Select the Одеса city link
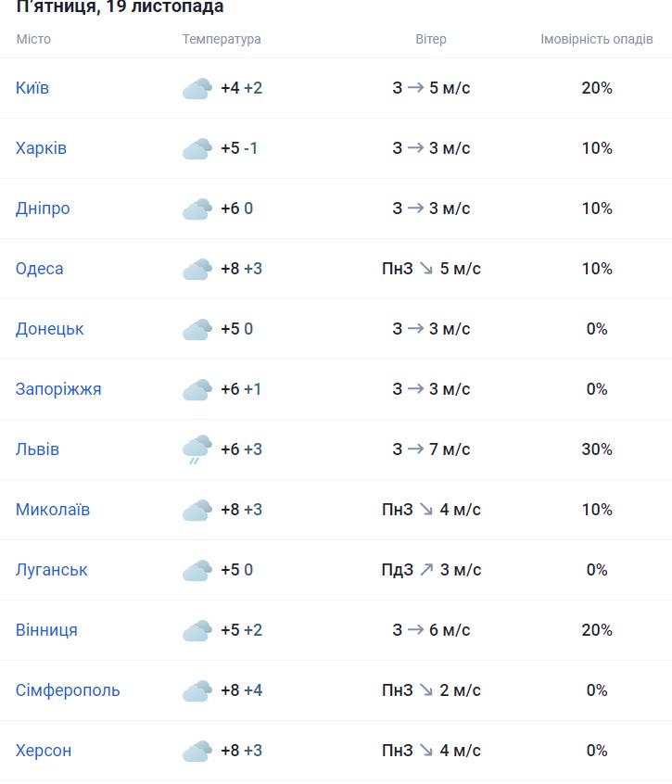The height and width of the screenshot is (784, 672). click(40, 269)
